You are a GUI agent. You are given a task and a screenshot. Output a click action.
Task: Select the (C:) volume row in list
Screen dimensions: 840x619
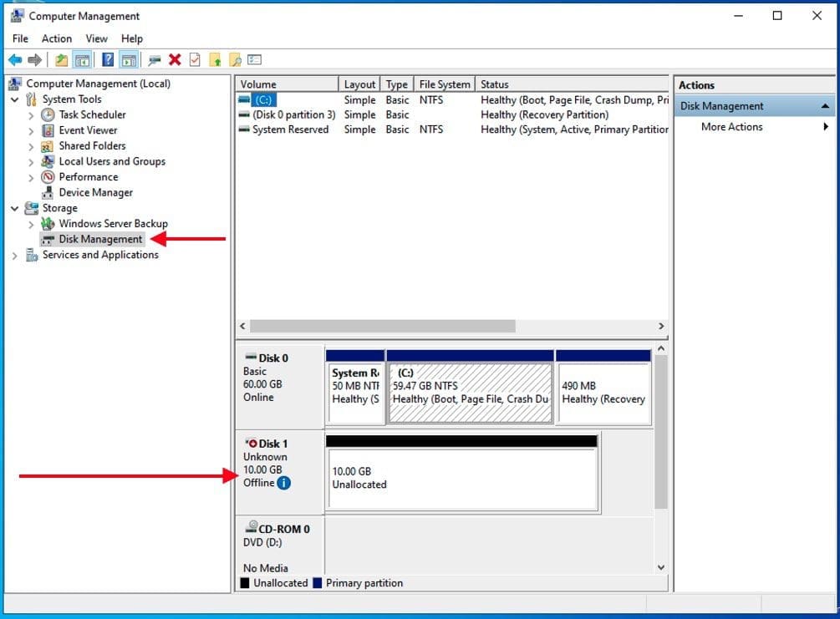264,100
